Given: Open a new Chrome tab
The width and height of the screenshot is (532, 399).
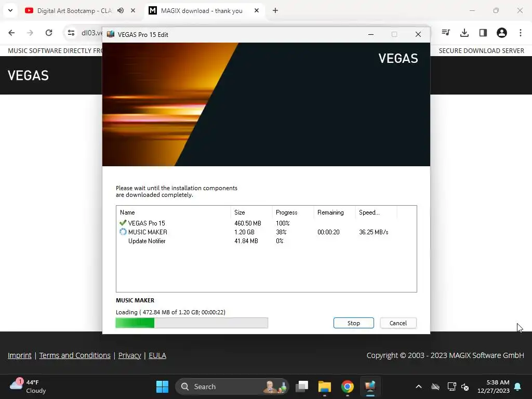Looking at the screenshot, I should pyautogui.click(x=275, y=10).
